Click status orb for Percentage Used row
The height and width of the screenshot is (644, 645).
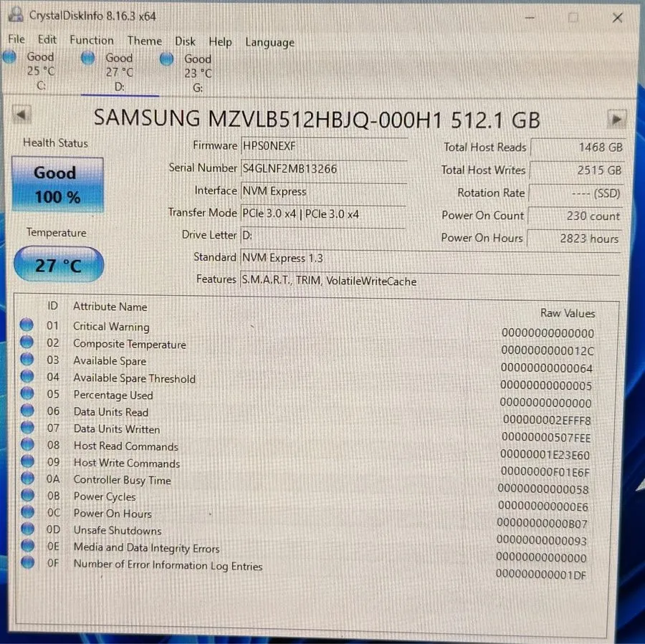click(x=27, y=393)
